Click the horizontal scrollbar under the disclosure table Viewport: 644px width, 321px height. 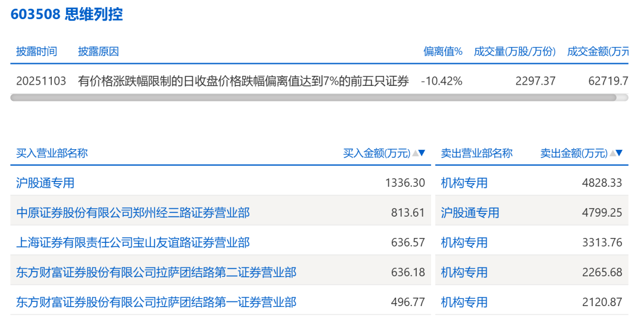coord(313,97)
